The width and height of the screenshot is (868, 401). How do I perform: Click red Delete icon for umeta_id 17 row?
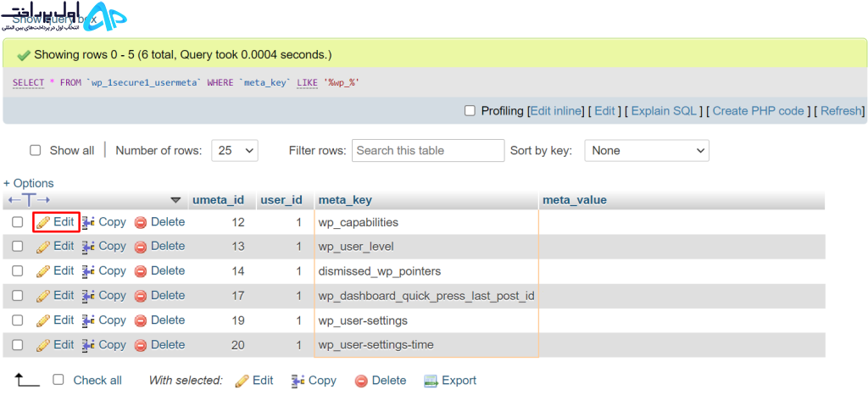pos(141,297)
